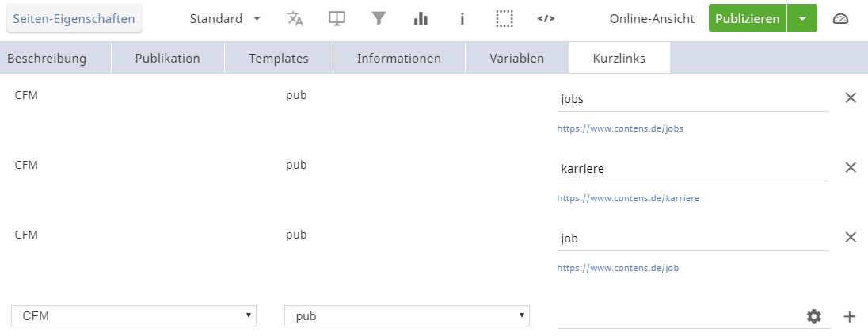Delete the 'karriere' shortlink entry
The width and height of the screenshot is (868, 336).
pyautogui.click(x=851, y=168)
